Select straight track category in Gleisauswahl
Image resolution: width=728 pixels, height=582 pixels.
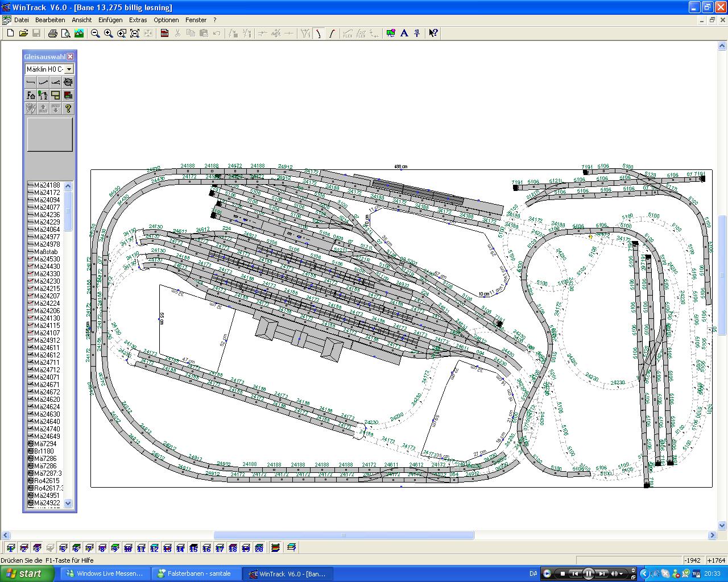click(31, 82)
